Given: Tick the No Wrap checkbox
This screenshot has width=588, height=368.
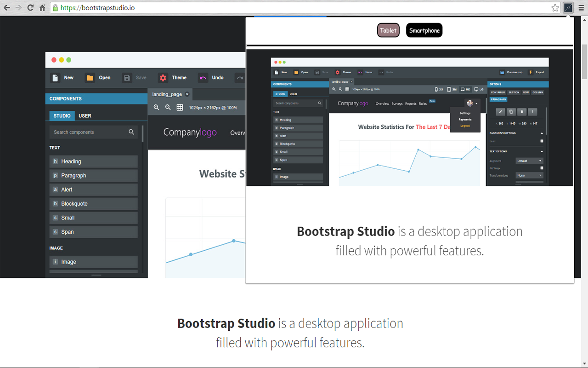Looking at the screenshot, I should tap(542, 168).
